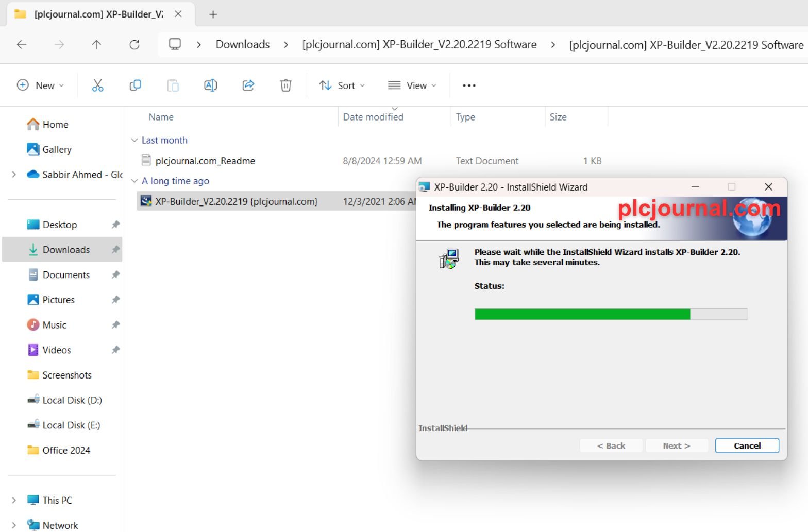Viewport: 808px width, 532px height.
Task: Click Downloads breadcrumb in address bar
Action: pyautogui.click(x=243, y=45)
